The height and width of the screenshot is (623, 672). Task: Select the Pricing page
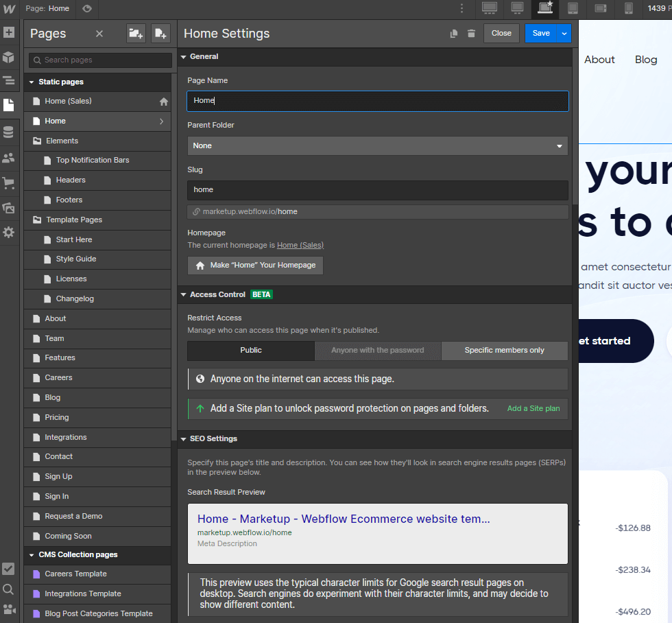tap(57, 417)
